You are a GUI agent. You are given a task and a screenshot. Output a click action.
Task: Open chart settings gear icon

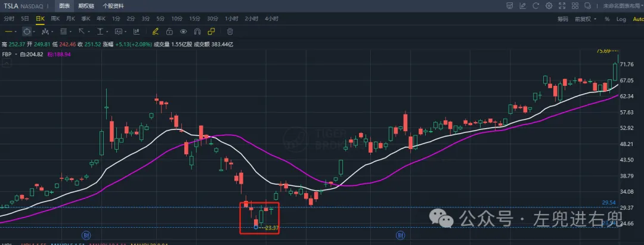549,6
